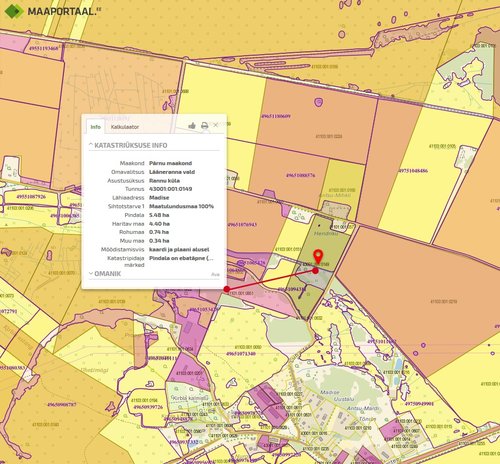Click the Tunnus value 43001:001:0149

tap(170, 189)
